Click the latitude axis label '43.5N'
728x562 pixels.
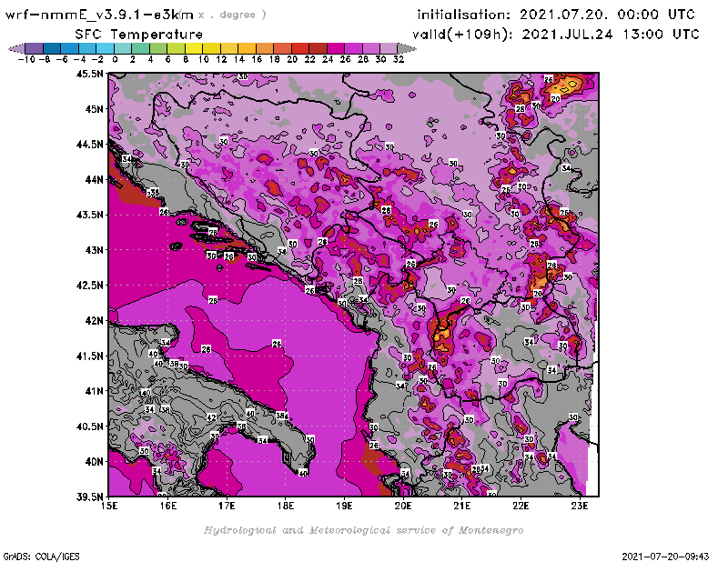click(90, 215)
